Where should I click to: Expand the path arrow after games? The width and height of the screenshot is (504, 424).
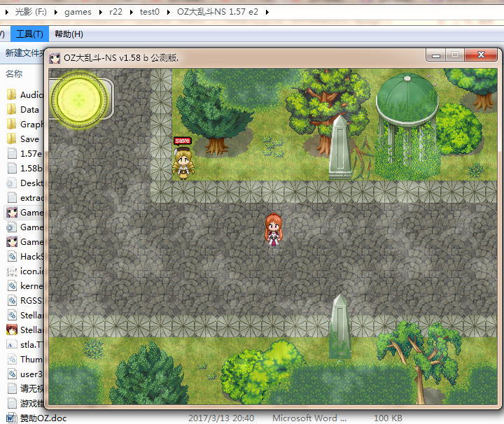click(101, 12)
